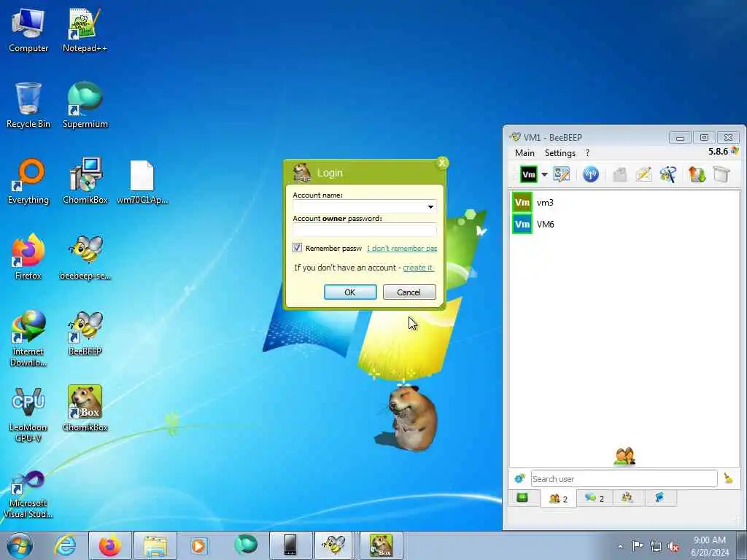Screen dimensions: 747x560
Task: Click the muted volume tray icon
Action: (x=673, y=546)
